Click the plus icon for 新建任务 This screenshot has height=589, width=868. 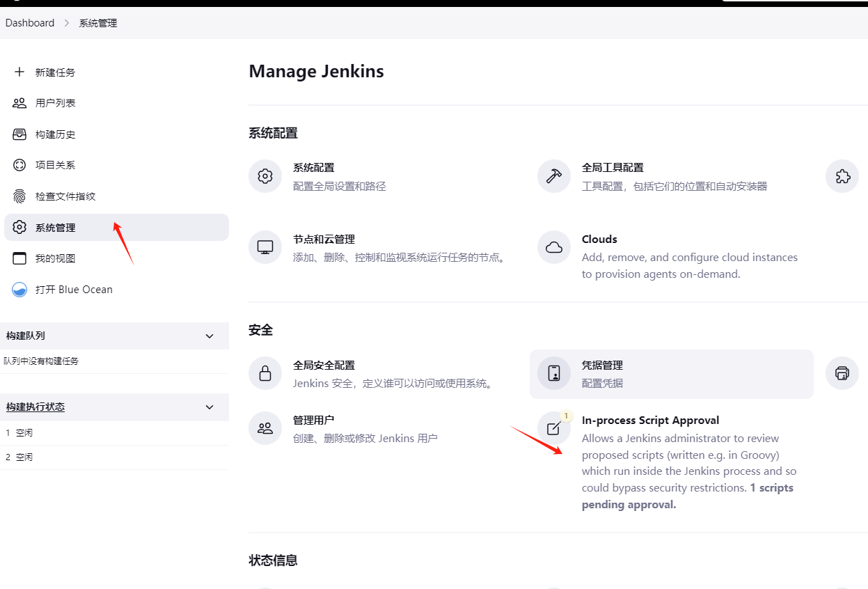point(19,72)
